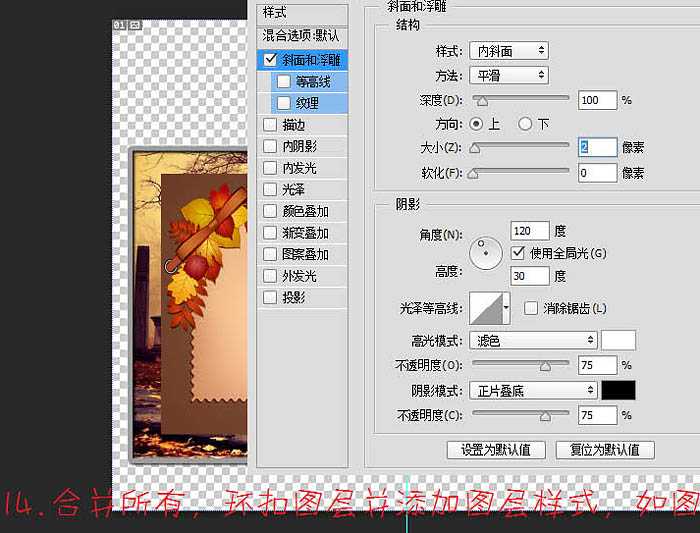Expand the 光泽等高线 contour picker arrow

[506, 308]
